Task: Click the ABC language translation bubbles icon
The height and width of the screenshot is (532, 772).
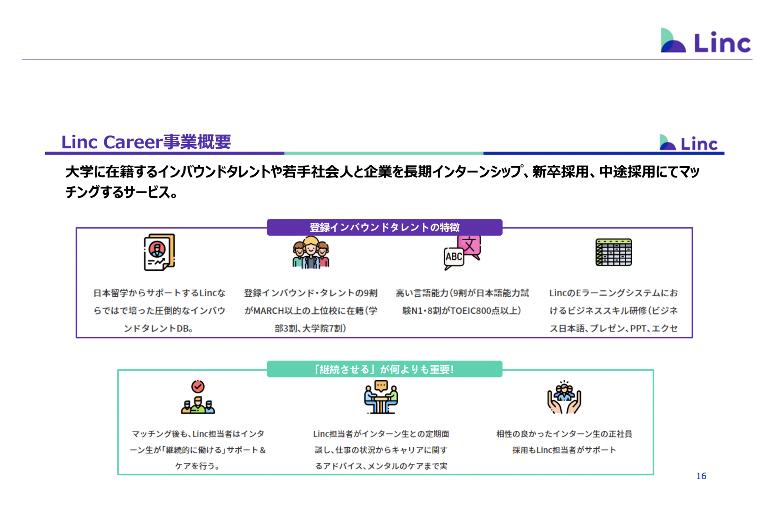Action: 462,252
